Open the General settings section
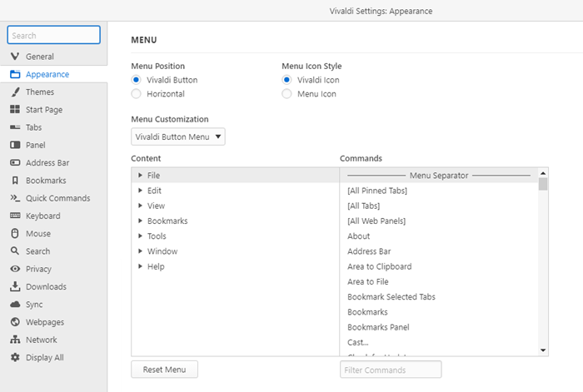Image resolution: width=583 pixels, height=392 pixels. tap(40, 57)
